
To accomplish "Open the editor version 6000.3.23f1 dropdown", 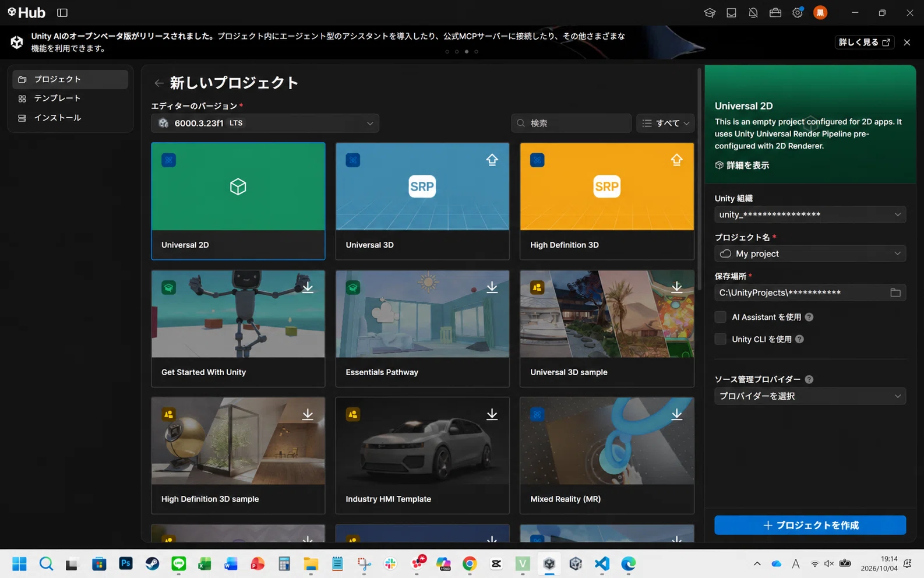I will coord(265,123).
